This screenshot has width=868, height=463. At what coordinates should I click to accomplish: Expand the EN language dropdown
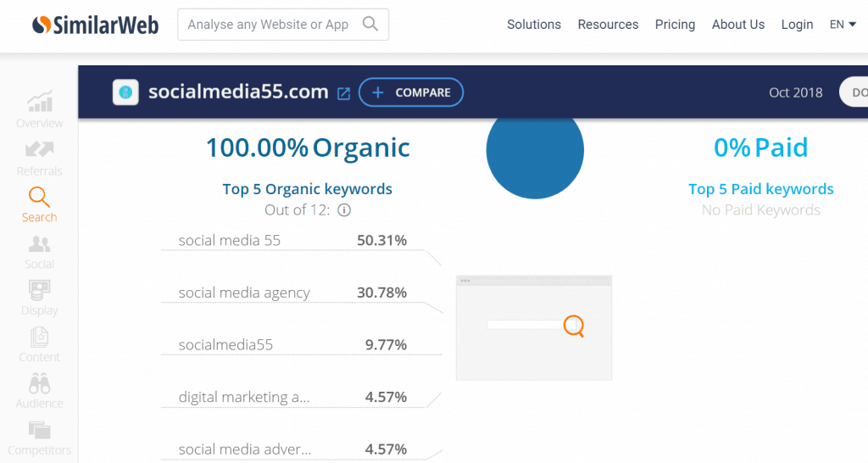click(x=843, y=25)
